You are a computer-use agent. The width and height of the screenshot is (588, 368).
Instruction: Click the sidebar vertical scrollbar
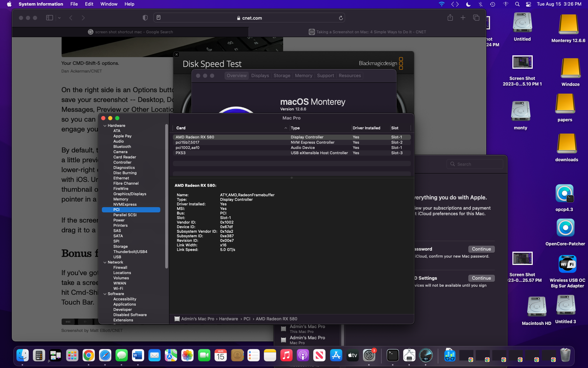[x=167, y=196]
